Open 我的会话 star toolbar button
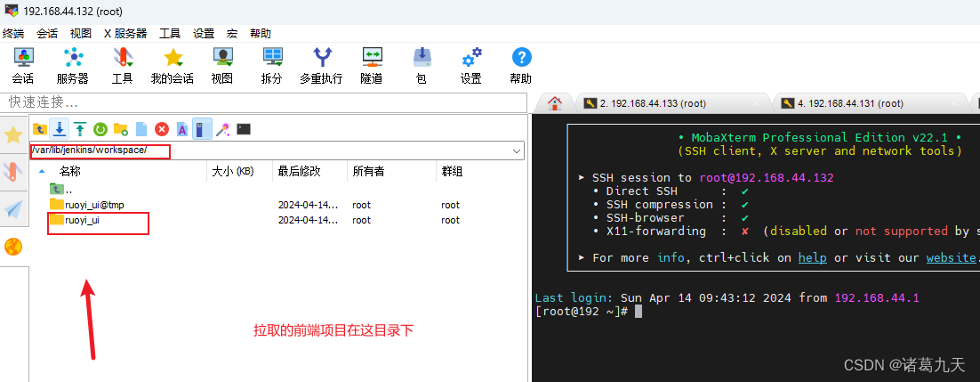The image size is (980, 382). click(x=173, y=66)
